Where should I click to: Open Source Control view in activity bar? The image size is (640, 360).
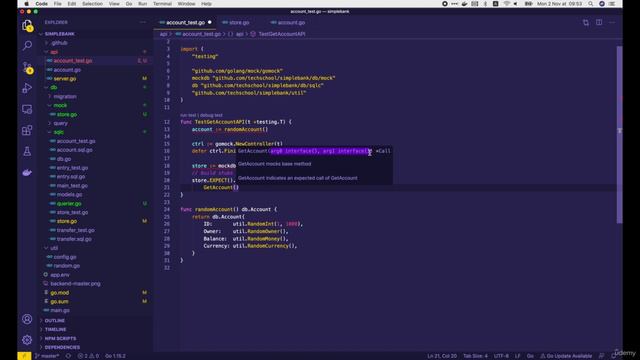click(27, 67)
